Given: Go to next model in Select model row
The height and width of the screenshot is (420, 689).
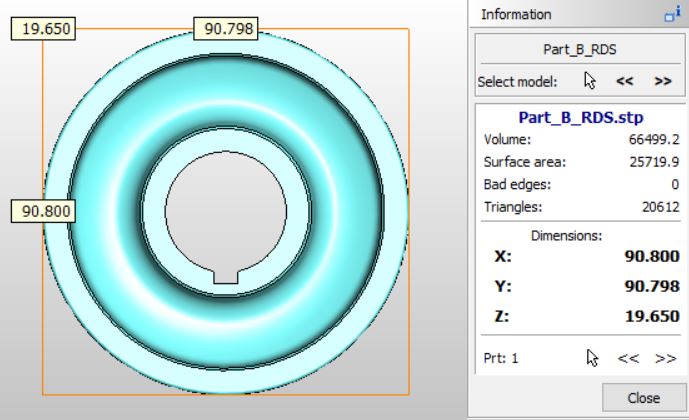Looking at the screenshot, I should [x=662, y=81].
